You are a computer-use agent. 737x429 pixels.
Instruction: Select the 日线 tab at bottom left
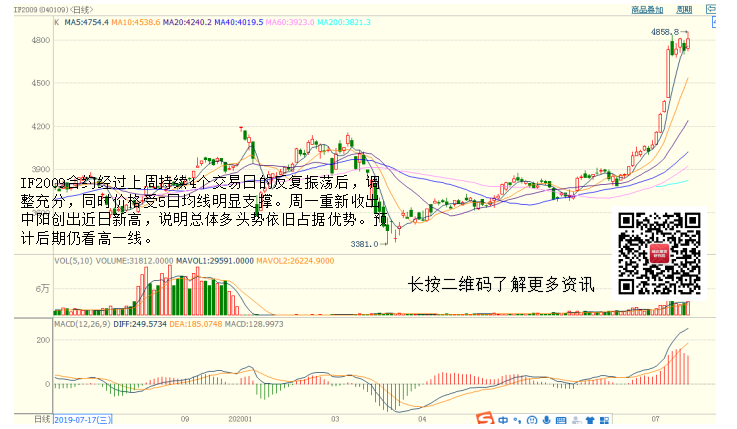click(42, 420)
